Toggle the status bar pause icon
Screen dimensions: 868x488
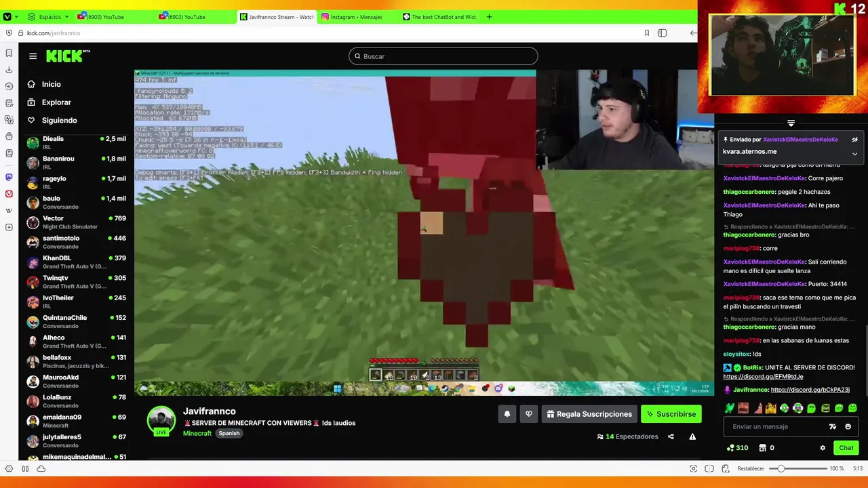(25, 468)
